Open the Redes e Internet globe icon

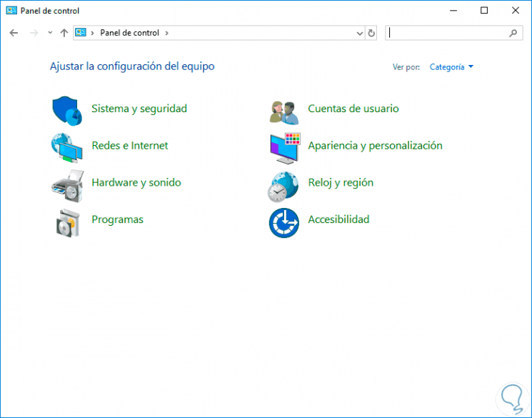point(67,148)
